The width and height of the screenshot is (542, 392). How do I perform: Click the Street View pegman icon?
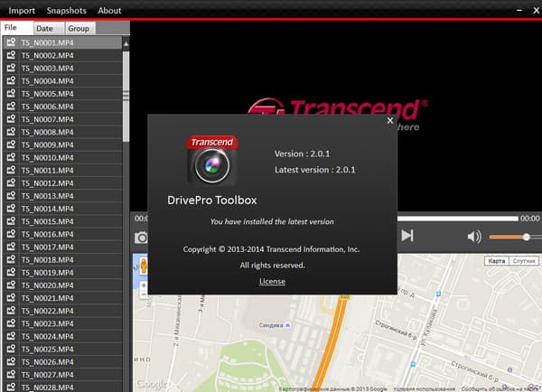[144, 266]
